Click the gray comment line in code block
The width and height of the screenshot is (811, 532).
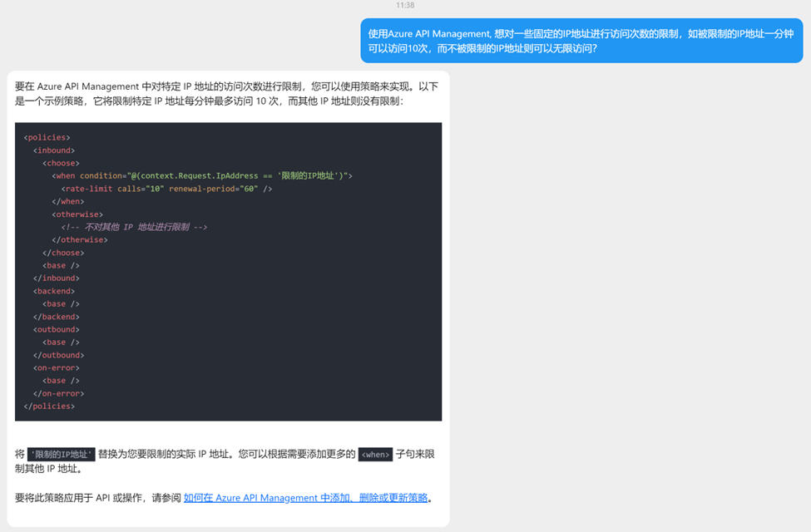click(134, 227)
